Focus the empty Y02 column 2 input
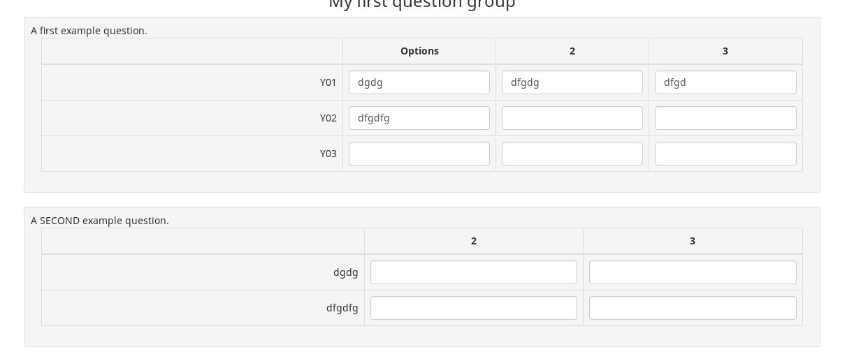868x354 pixels. point(572,118)
